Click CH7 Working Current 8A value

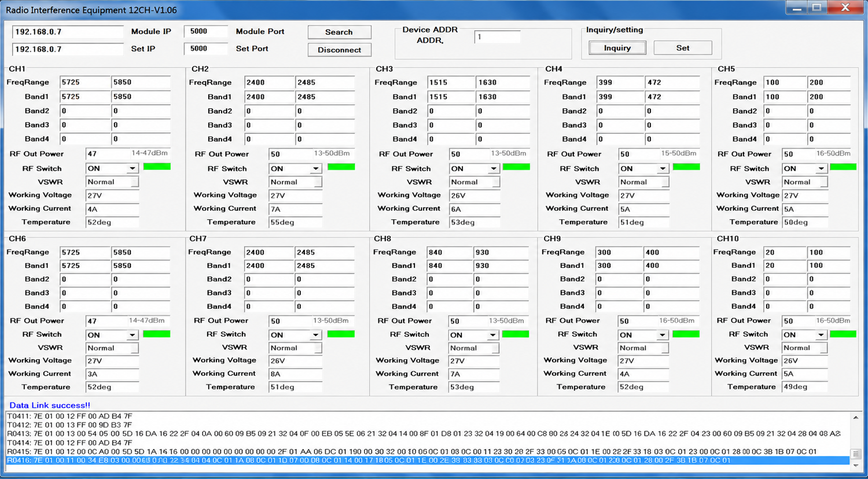(x=295, y=374)
